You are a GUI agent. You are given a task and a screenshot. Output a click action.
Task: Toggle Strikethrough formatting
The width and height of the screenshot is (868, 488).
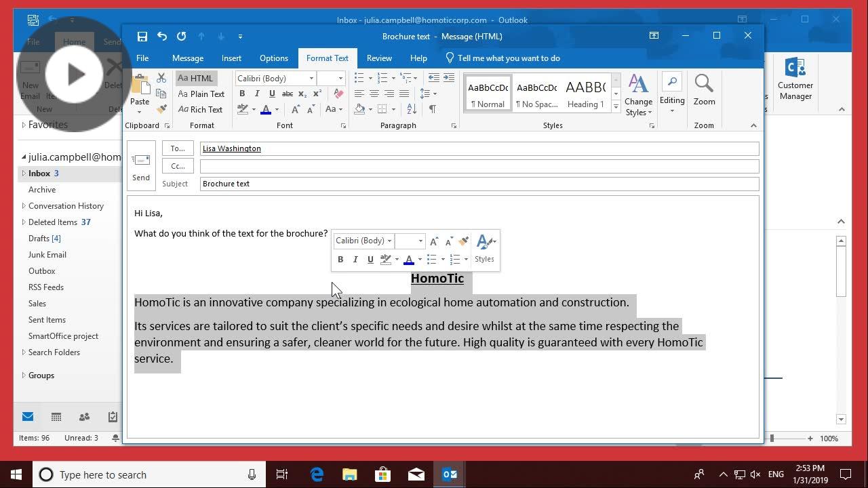[288, 94]
